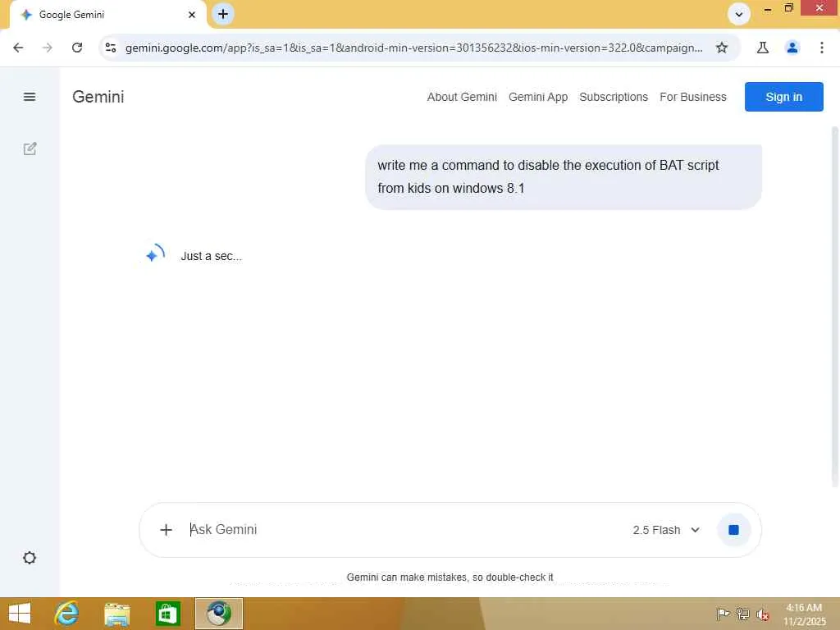This screenshot has width=840, height=630.
Task: Open a new browser tab with plus
Action: coord(223,14)
